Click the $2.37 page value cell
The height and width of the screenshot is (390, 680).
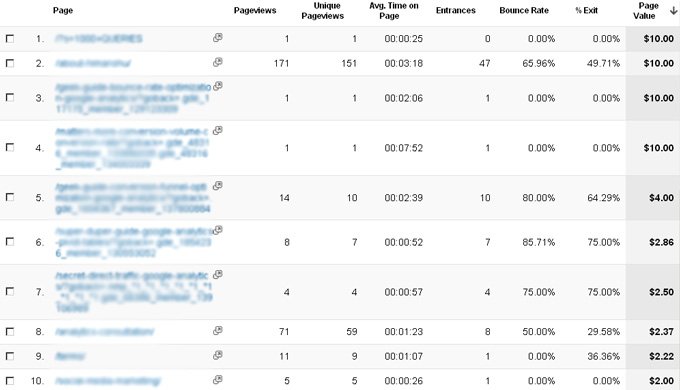661,332
